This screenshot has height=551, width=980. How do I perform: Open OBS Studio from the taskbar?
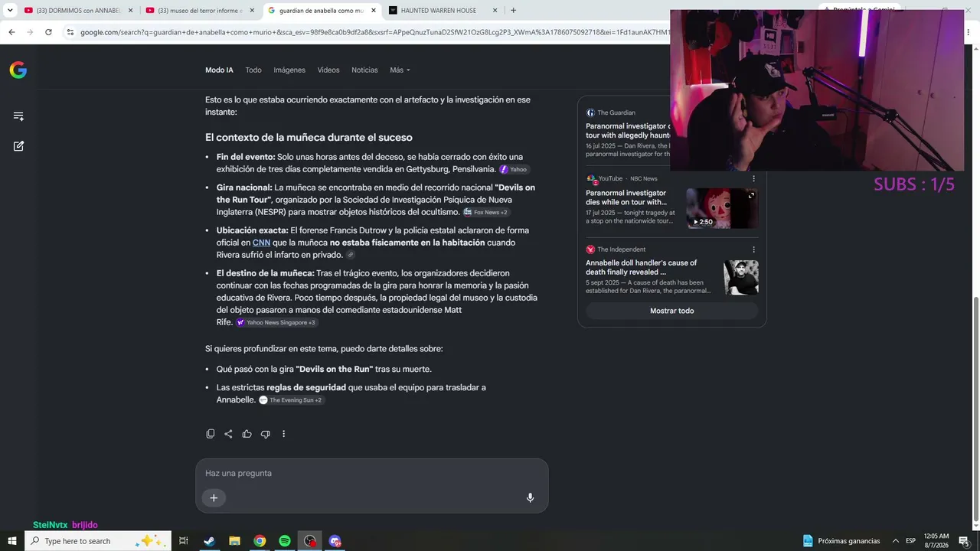[x=309, y=541]
